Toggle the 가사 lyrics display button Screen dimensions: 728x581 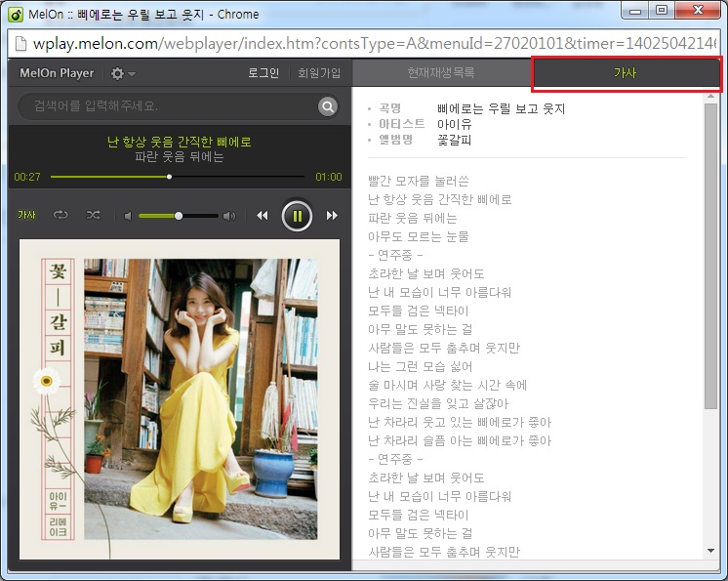coord(26,215)
